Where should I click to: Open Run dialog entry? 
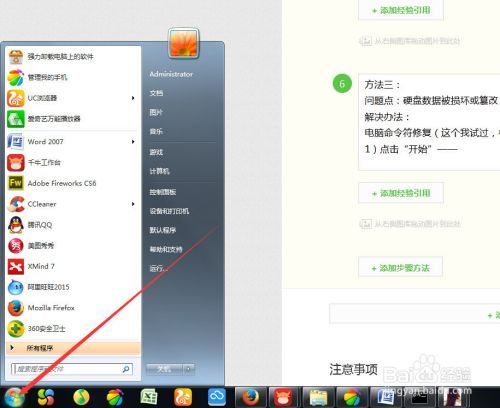coord(158,268)
